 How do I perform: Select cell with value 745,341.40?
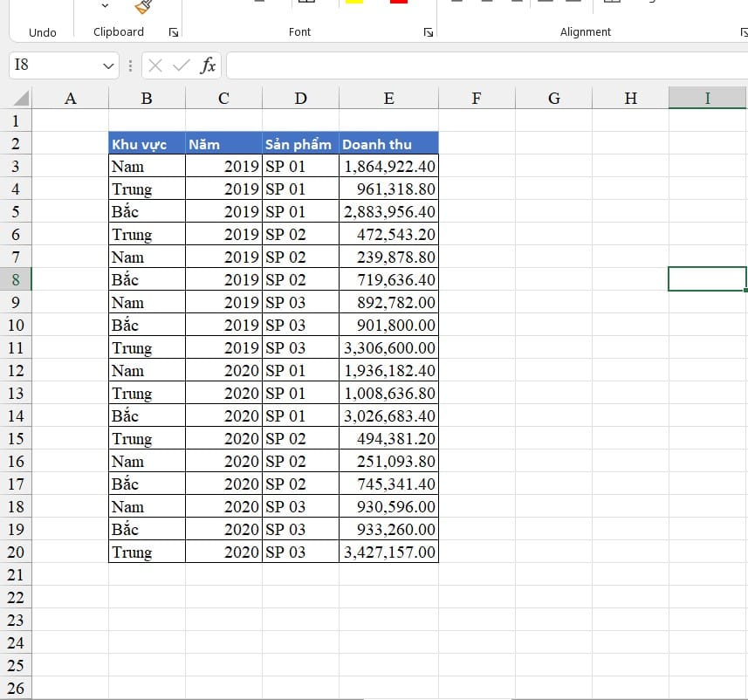click(x=388, y=484)
